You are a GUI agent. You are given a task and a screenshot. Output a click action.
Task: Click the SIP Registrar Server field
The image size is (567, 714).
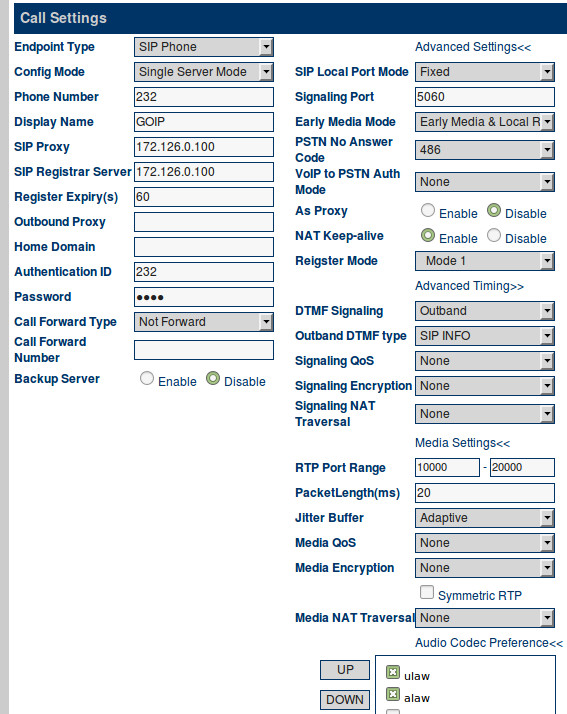click(204, 172)
